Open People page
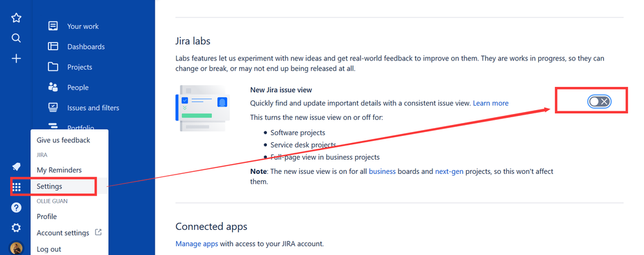The image size is (644, 255). [78, 88]
